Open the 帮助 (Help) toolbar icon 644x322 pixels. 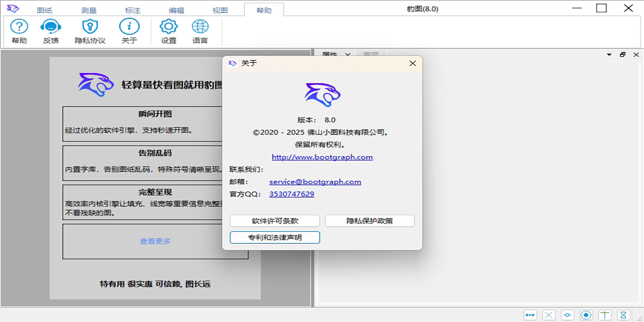point(19,31)
